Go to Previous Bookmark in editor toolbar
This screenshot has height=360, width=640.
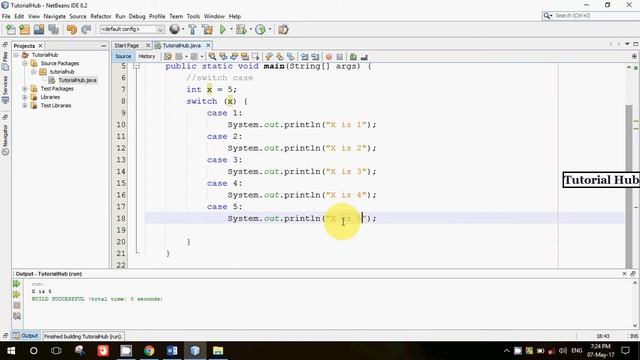click(269, 57)
